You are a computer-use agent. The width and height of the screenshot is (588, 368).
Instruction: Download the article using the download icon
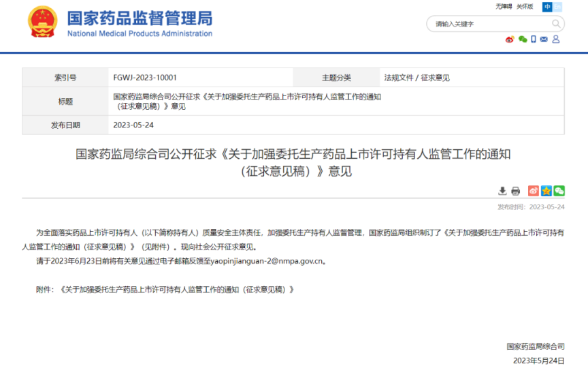click(502, 191)
